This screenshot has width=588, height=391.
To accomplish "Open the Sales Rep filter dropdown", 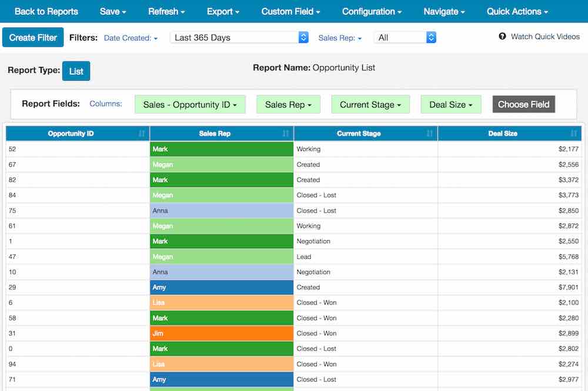I will [340, 38].
